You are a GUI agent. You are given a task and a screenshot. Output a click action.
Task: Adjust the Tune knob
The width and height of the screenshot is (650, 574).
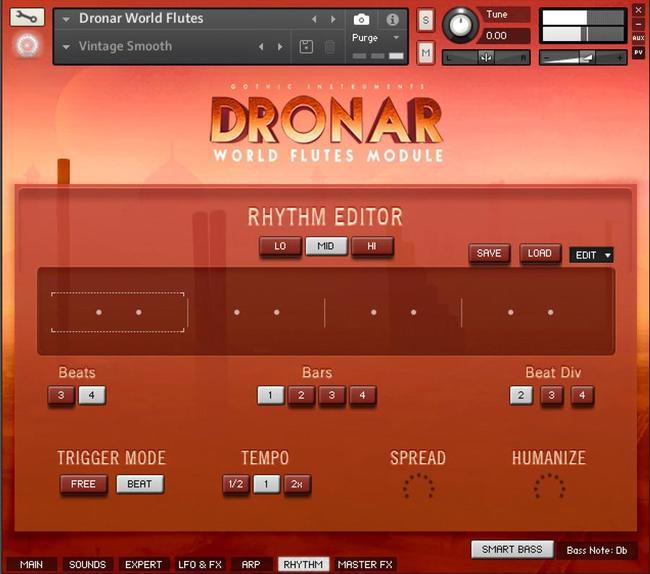[x=460, y=25]
